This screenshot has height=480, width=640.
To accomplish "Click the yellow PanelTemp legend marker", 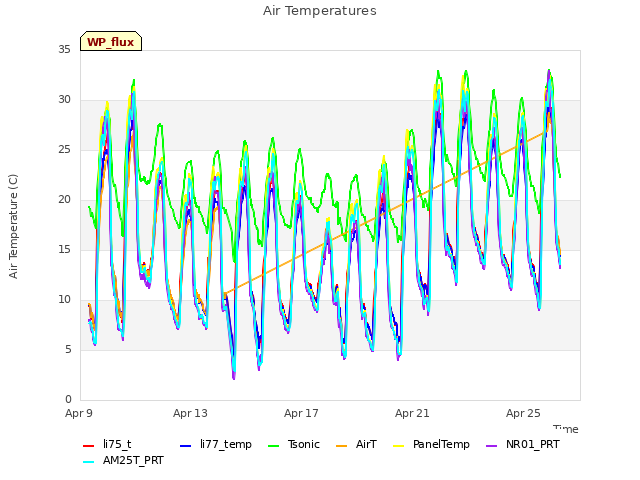I will tap(398, 446).
